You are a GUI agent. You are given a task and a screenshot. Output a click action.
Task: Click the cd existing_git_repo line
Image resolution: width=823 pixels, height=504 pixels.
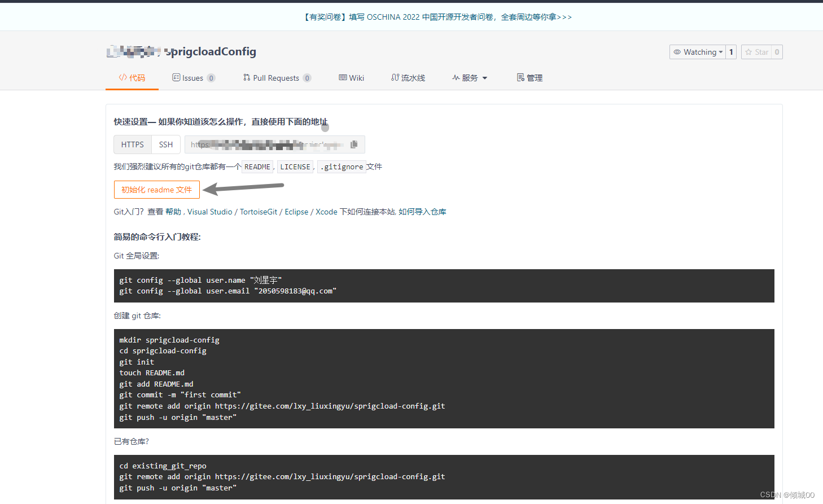163,466
